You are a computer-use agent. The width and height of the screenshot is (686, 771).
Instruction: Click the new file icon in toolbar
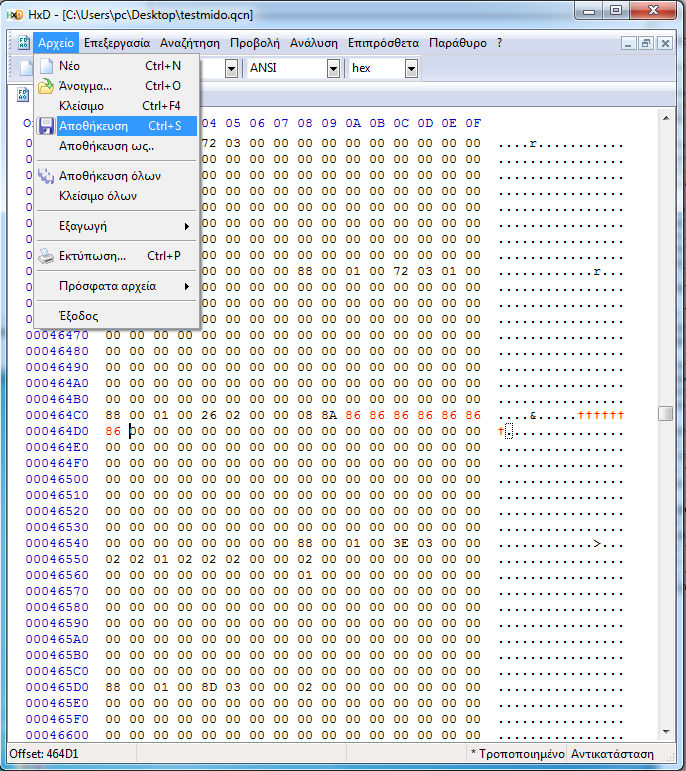tap(26, 68)
